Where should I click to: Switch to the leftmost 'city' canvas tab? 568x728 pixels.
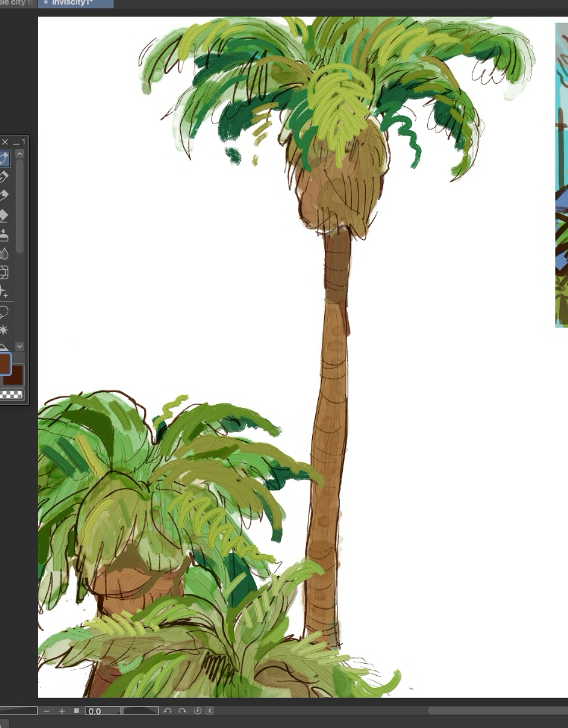tap(17, 4)
